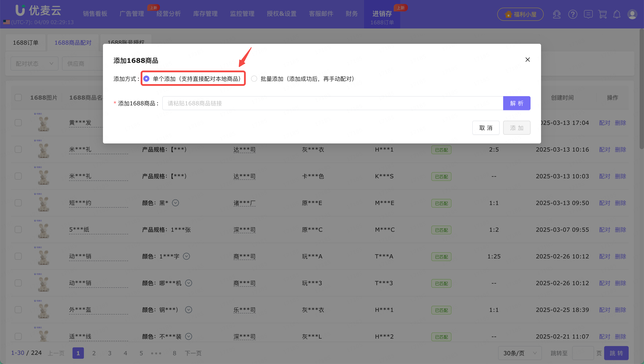Close the 添加1688商品 dialog with X
This screenshot has width=644, height=364.
(x=527, y=60)
